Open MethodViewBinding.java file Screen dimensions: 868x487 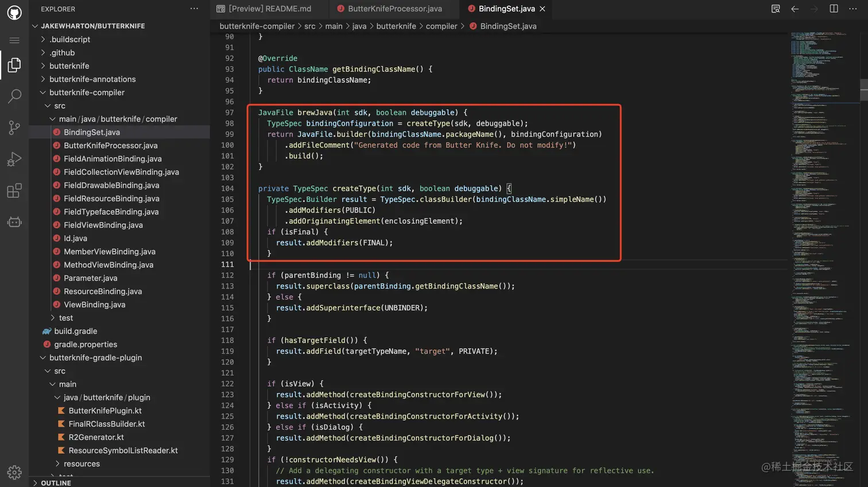(x=119, y=264)
